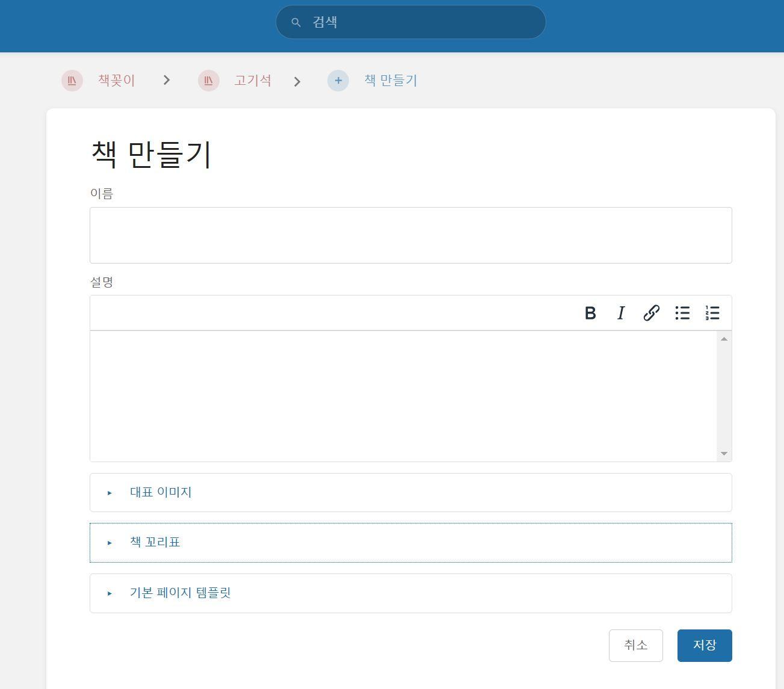Click inside the 설명 description text area
This screenshot has width=784, height=689.
pos(403,396)
